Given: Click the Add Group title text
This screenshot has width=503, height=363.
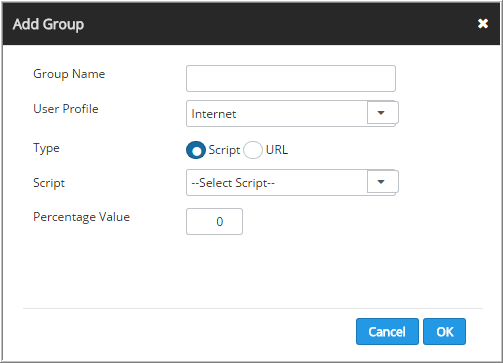Looking at the screenshot, I should pyautogui.click(x=48, y=24).
